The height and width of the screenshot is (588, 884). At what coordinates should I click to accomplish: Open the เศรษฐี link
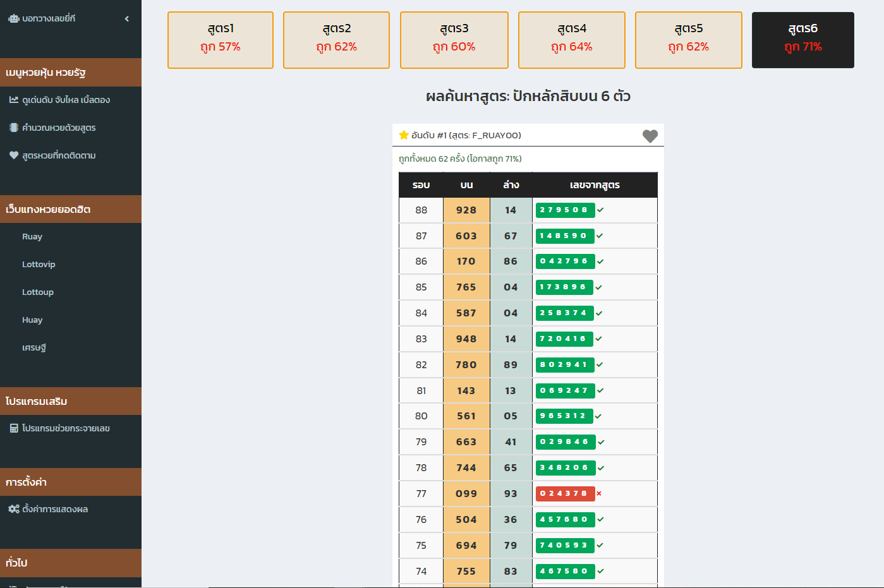click(x=34, y=348)
